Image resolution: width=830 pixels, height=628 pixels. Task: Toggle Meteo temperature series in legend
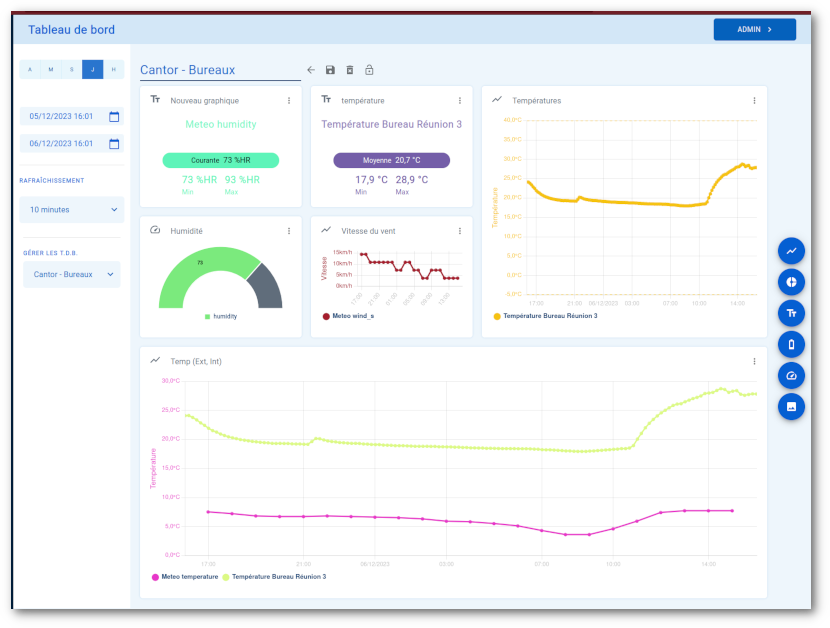(x=185, y=576)
